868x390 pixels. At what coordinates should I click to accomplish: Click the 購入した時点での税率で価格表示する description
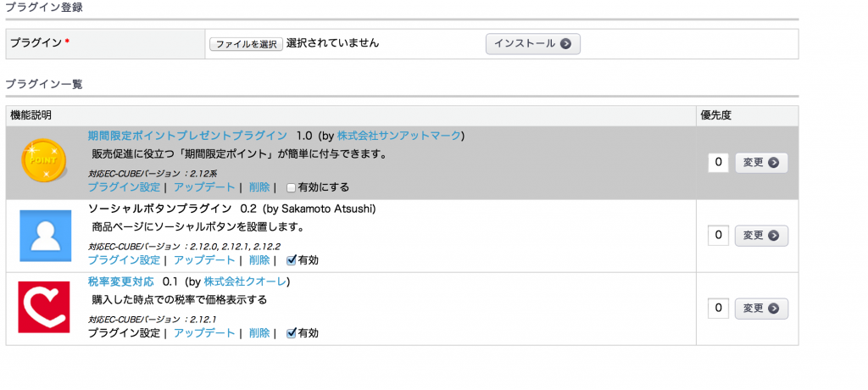pos(180,299)
